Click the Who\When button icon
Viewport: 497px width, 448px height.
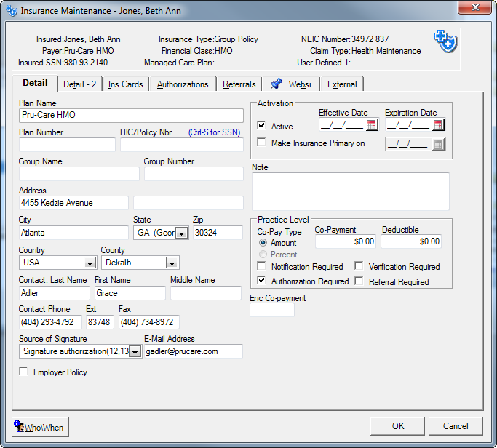pyautogui.click(x=20, y=427)
